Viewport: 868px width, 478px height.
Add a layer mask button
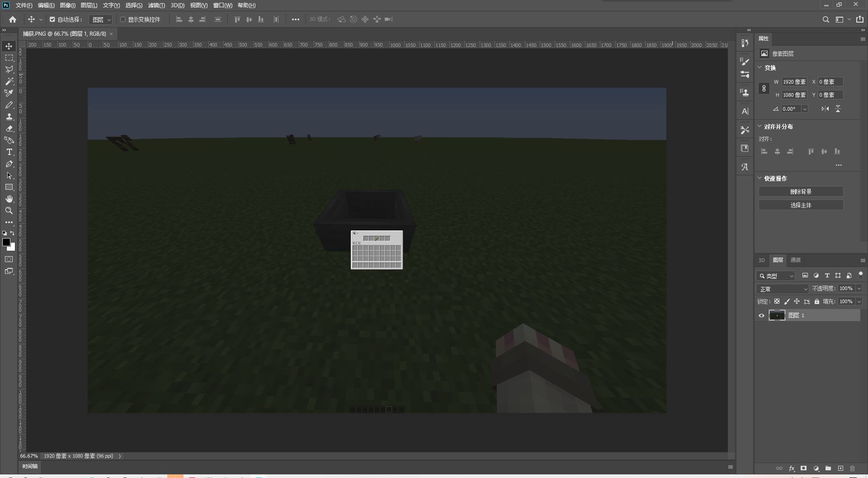click(803, 469)
